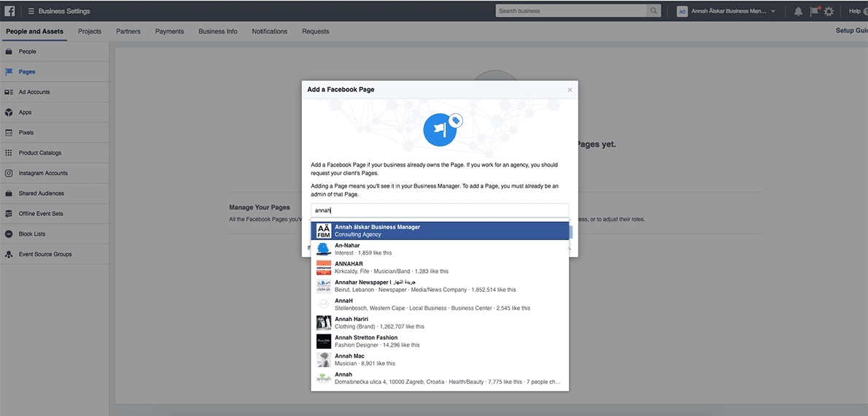Click the page name input field
868x416 pixels.
(439, 210)
